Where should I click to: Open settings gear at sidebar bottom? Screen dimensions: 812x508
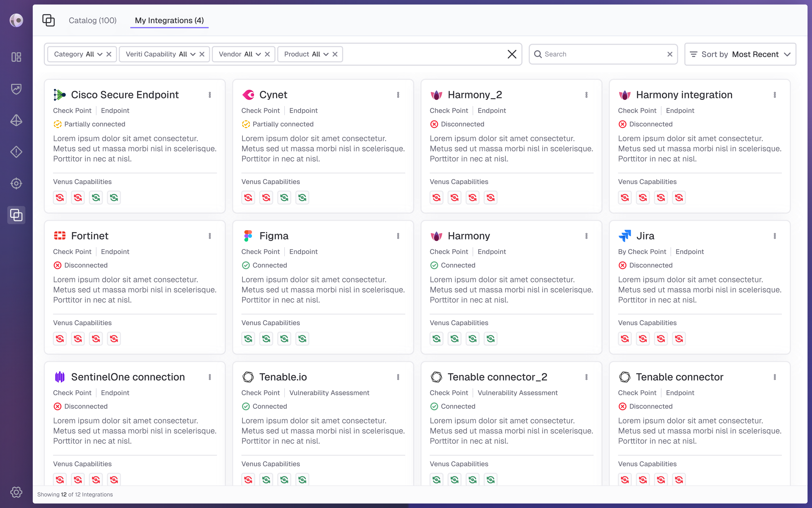(16, 492)
